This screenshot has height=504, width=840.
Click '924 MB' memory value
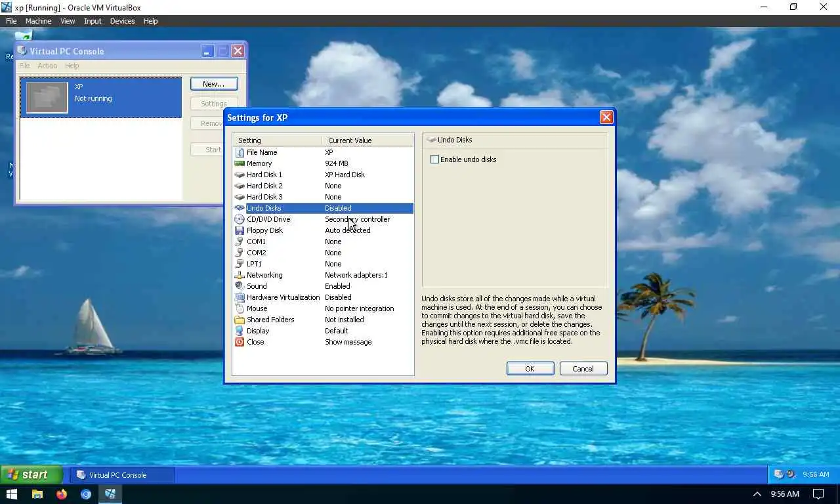337,163
